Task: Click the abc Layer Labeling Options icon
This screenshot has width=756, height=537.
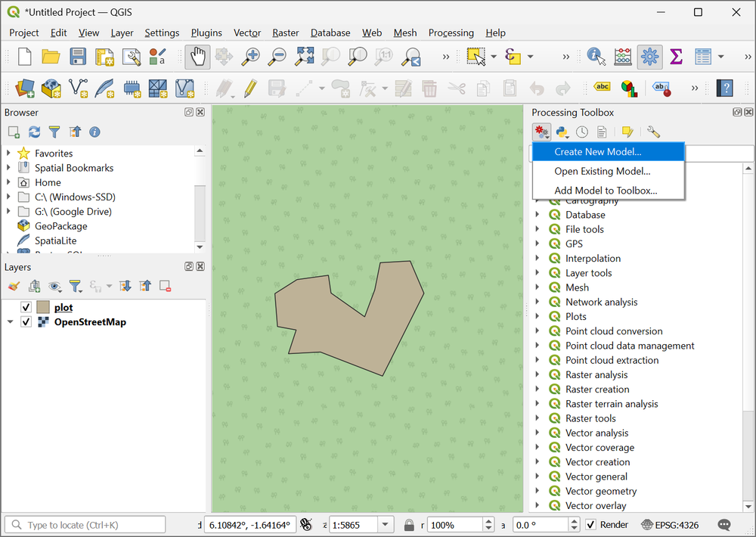Action: tap(603, 87)
